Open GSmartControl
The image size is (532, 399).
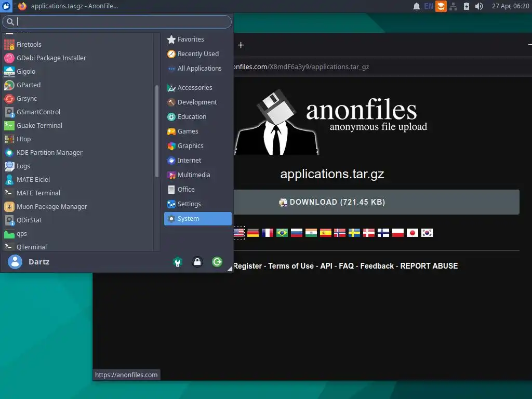(78, 112)
